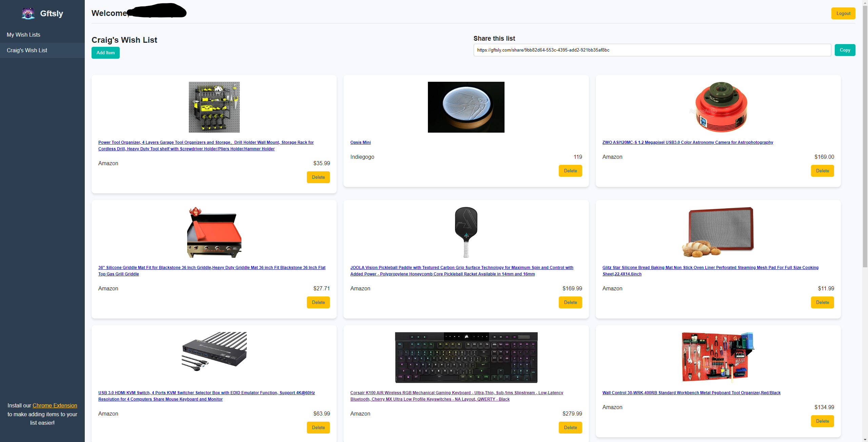Delete the ZWO astronomy camera item

(x=822, y=171)
